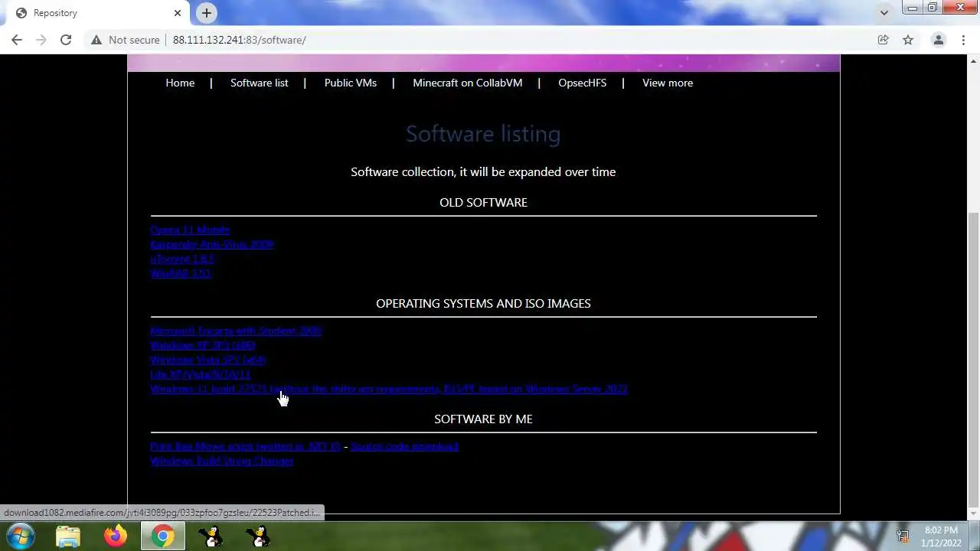Click the share page icon in address bar

(883, 40)
